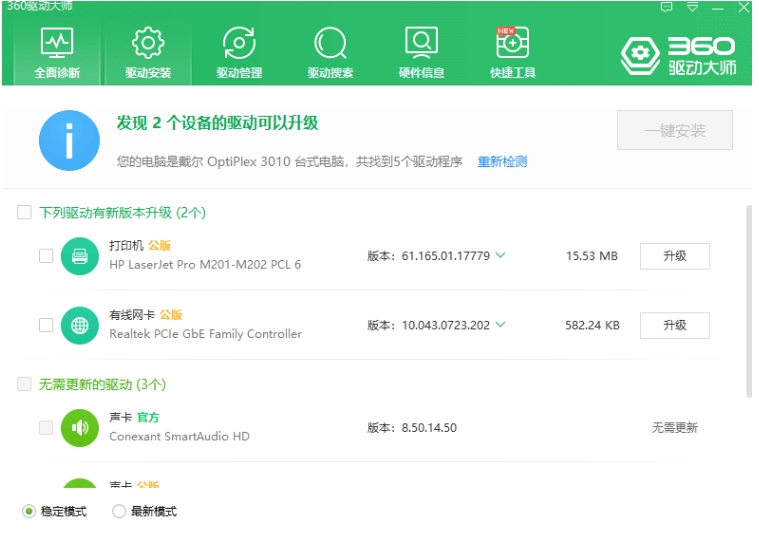Switch to the 硬件信息 tab label
This screenshot has width=759, height=546.
421,73
